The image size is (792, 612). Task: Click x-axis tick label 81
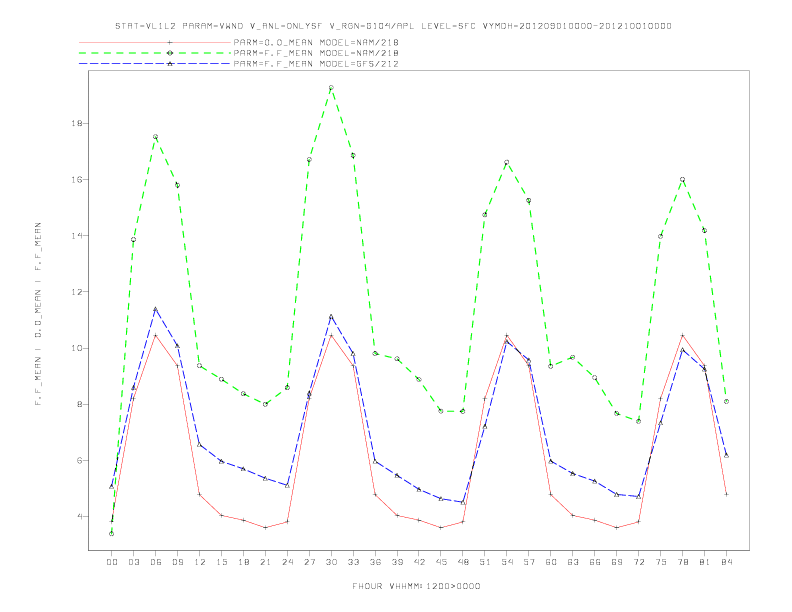pos(705,562)
